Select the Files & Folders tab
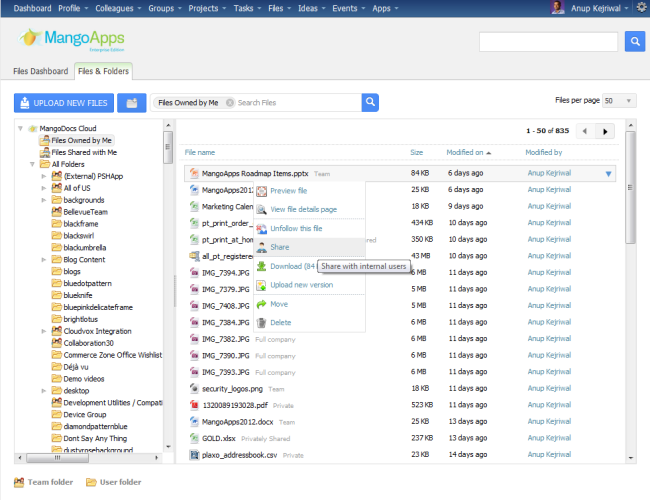The width and height of the screenshot is (650, 500). point(103,71)
